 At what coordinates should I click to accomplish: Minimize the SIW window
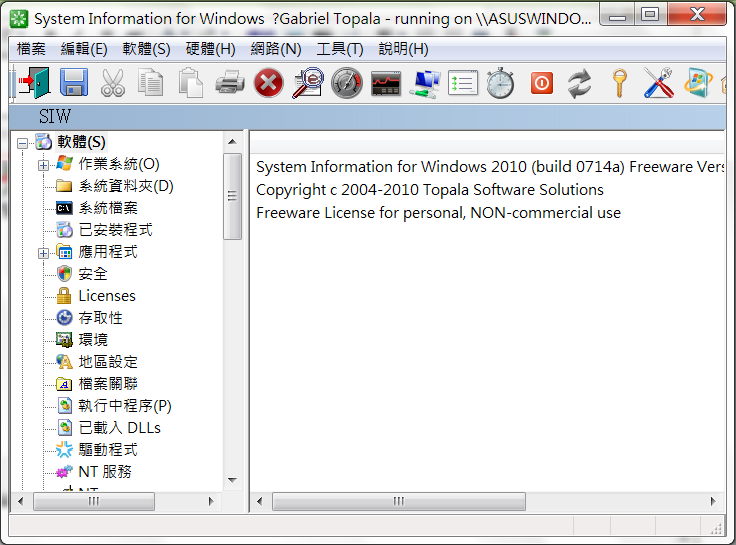(x=617, y=16)
